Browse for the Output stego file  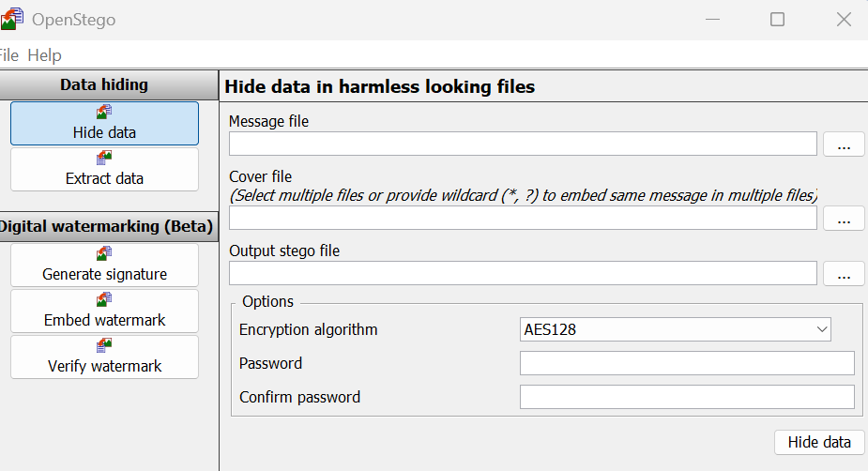point(844,274)
